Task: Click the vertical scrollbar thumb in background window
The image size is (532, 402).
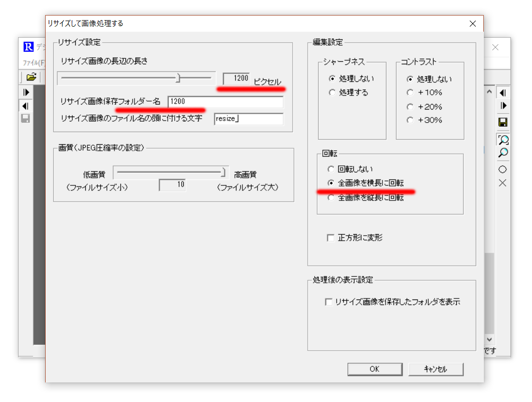Action: click(489, 293)
